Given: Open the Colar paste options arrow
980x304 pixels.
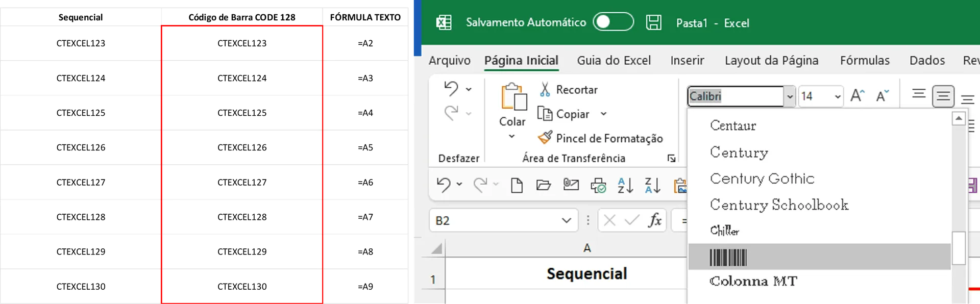Looking at the screenshot, I should 511,137.
